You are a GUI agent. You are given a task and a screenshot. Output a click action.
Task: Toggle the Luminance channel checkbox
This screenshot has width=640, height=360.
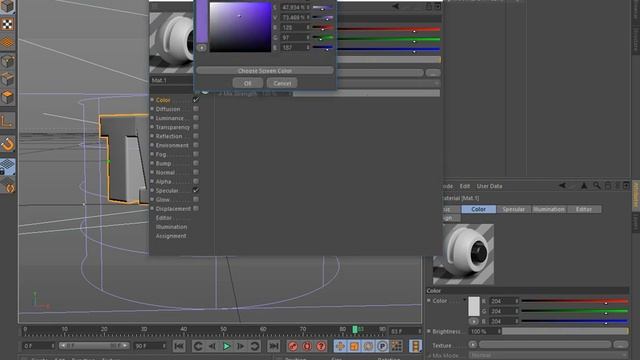[196, 118]
